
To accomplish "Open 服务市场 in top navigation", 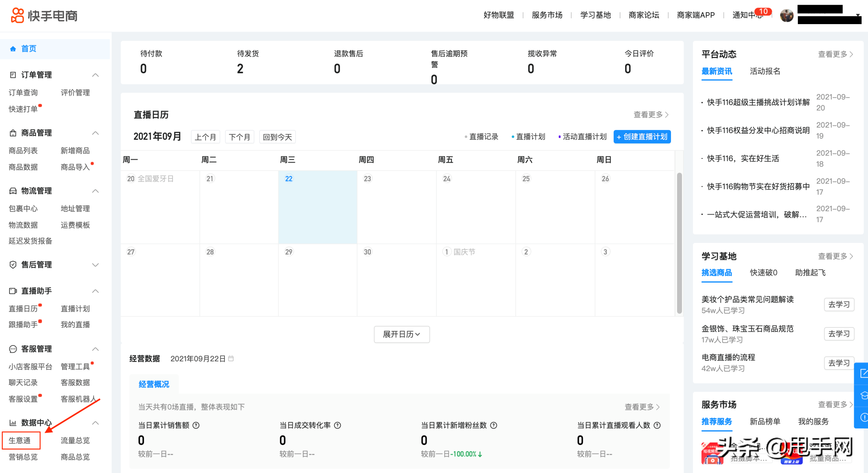I will point(547,15).
